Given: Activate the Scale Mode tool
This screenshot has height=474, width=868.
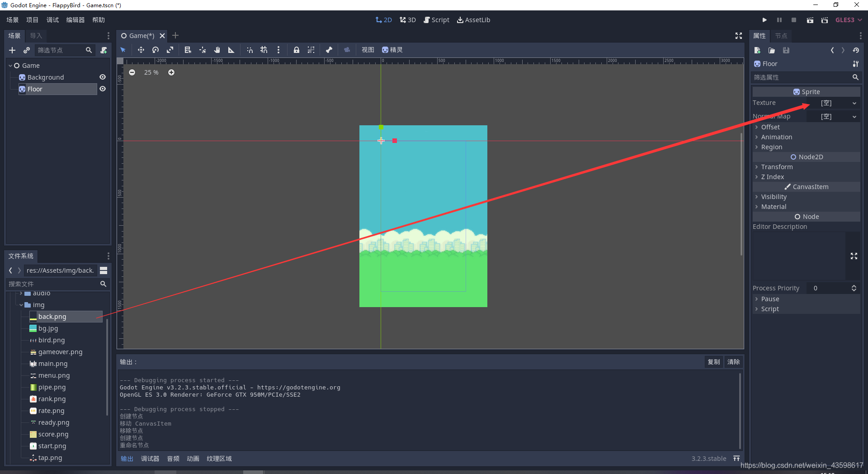Looking at the screenshot, I should pos(170,50).
